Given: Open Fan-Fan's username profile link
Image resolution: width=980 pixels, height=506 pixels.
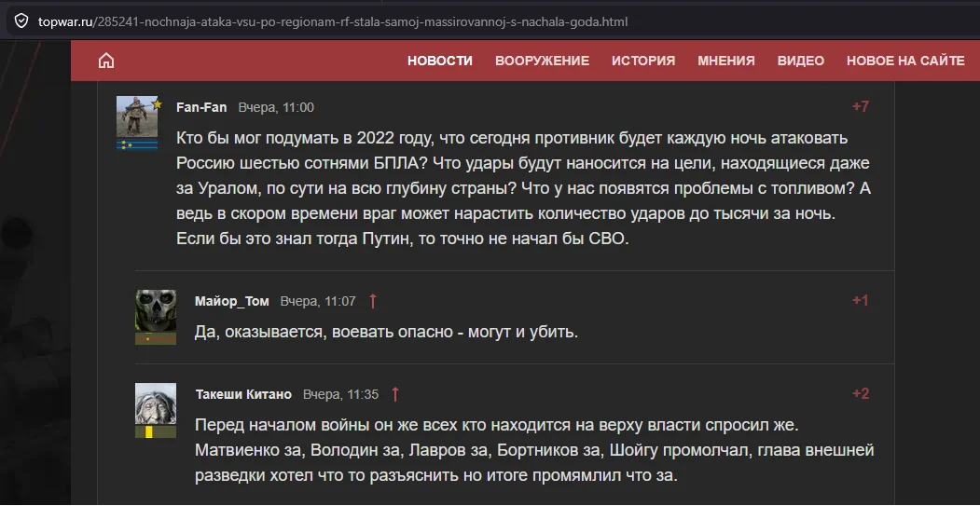Looking at the screenshot, I should click(x=201, y=107).
